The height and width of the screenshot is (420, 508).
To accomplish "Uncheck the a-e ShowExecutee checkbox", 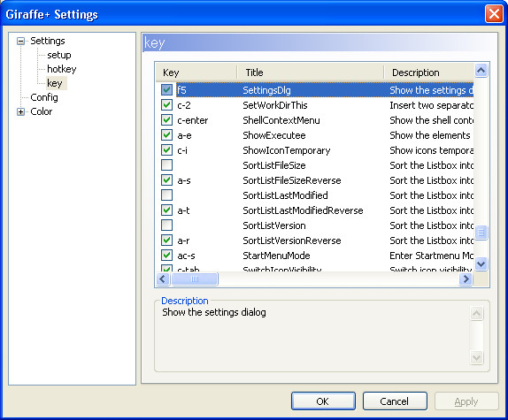I will [167, 135].
